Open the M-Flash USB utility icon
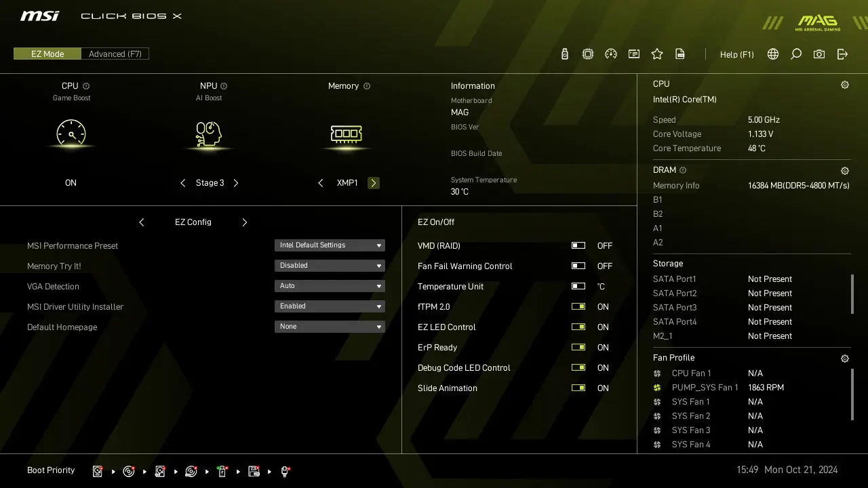Screen dimensions: 868x488 564,54
